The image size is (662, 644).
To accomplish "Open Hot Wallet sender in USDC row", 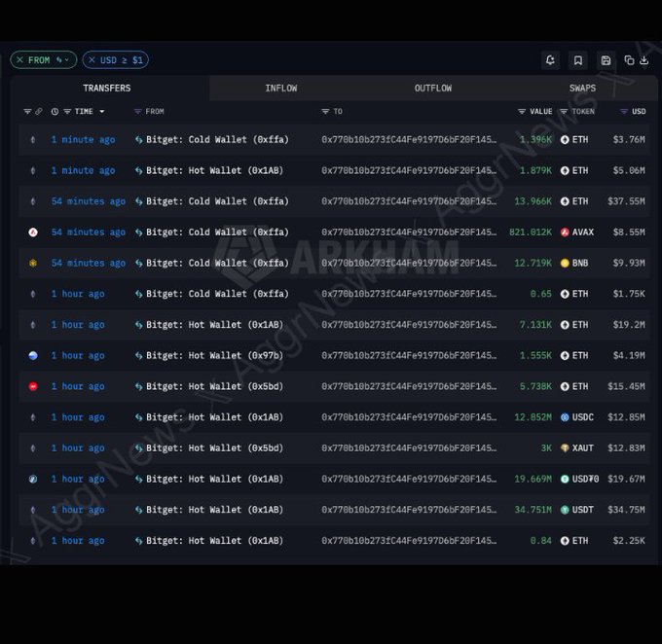I will (x=214, y=417).
